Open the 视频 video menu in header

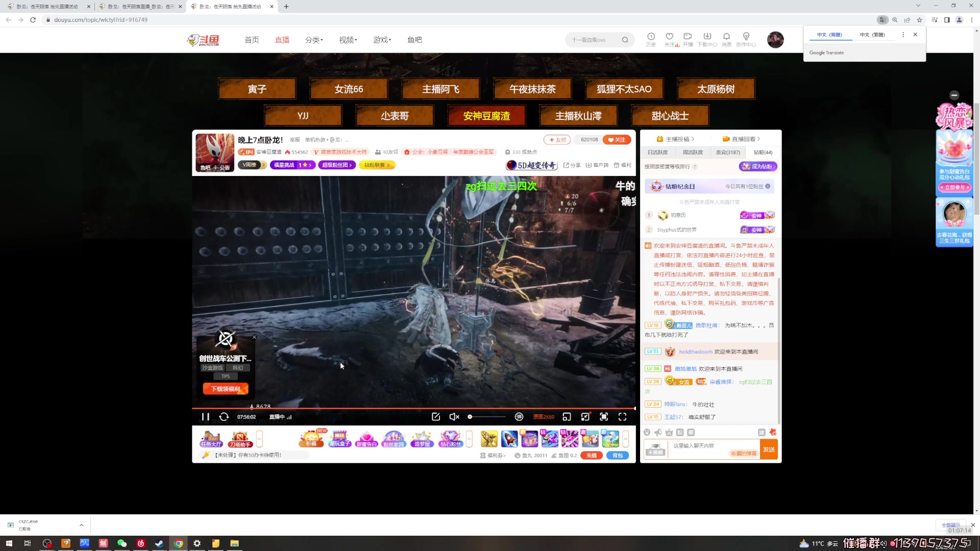348,40
